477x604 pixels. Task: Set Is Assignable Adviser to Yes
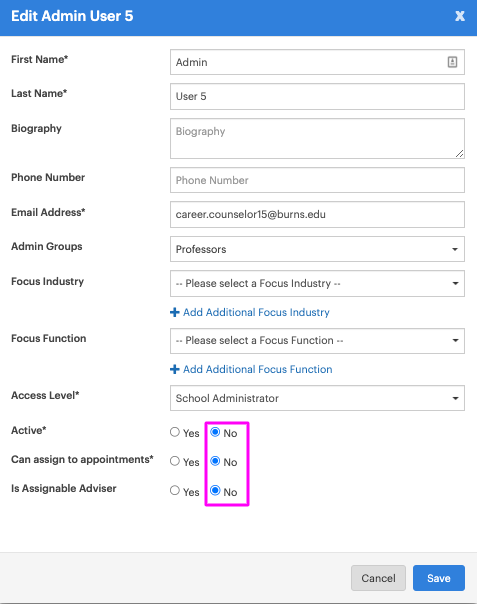(175, 490)
